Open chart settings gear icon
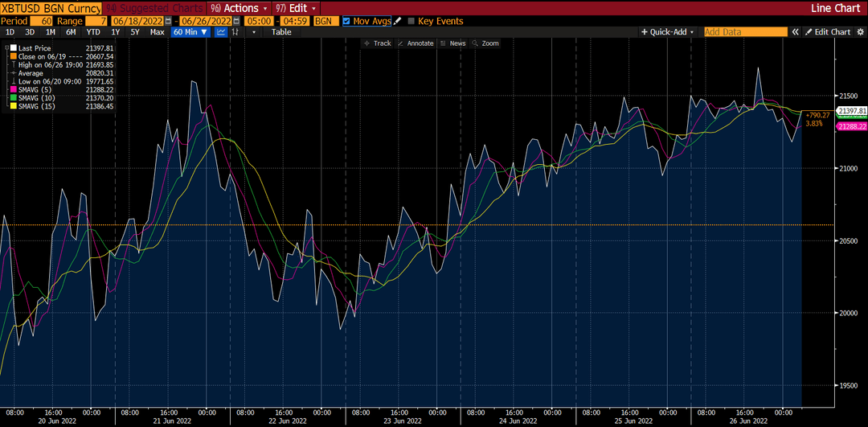 [859, 32]
